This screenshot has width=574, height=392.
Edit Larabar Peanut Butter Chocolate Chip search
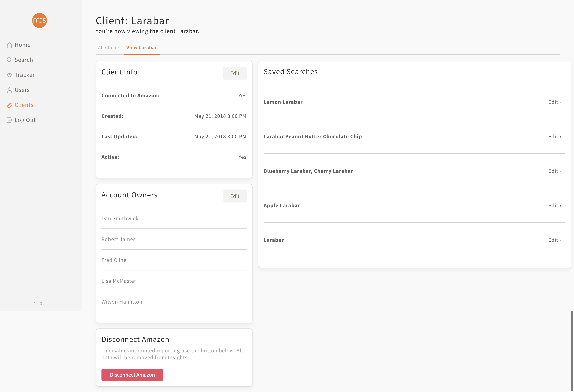[x=555, y=137]
